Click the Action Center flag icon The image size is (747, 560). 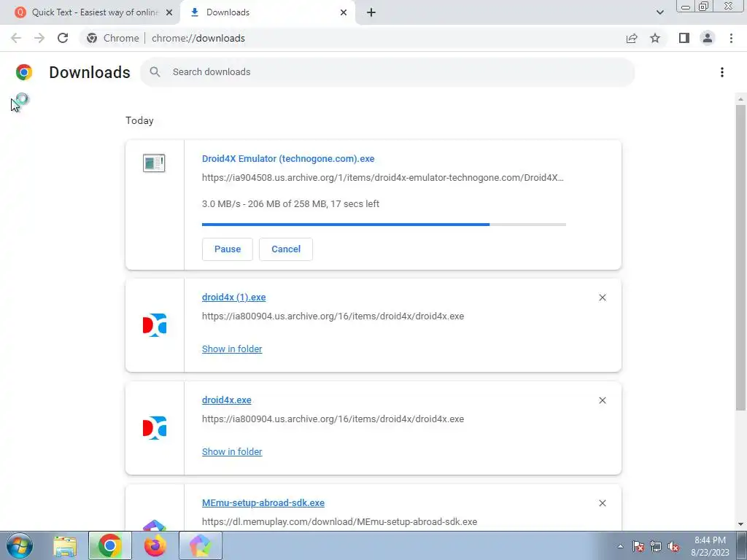click(638, 546)
